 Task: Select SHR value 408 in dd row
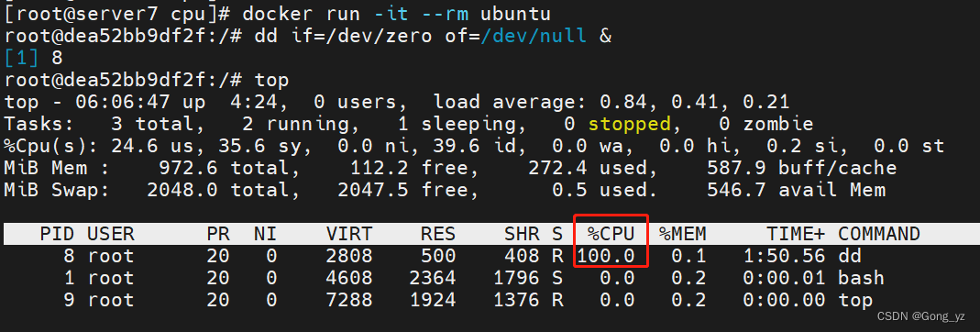(522, 256)
